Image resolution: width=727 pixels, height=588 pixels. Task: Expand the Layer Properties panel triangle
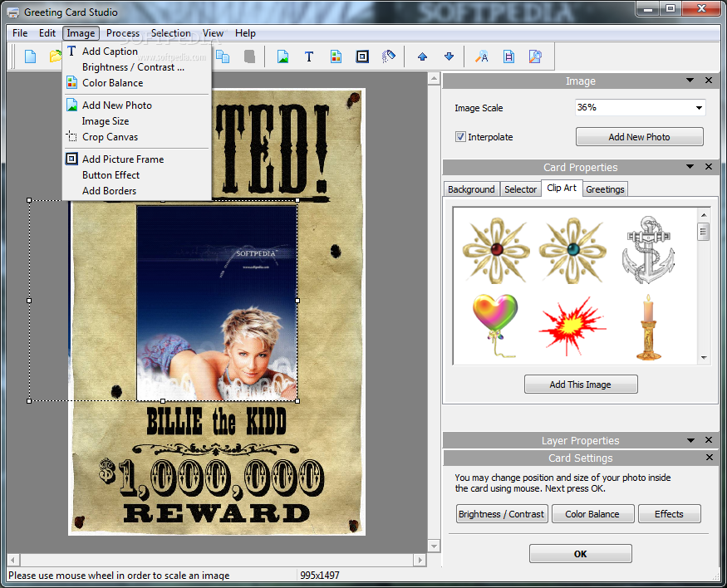[690, 440]
